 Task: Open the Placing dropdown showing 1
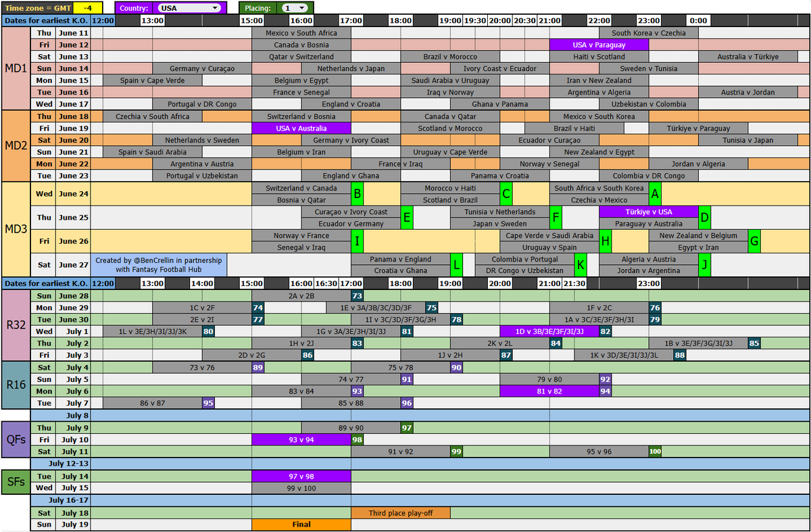click(x=295, y=8)
